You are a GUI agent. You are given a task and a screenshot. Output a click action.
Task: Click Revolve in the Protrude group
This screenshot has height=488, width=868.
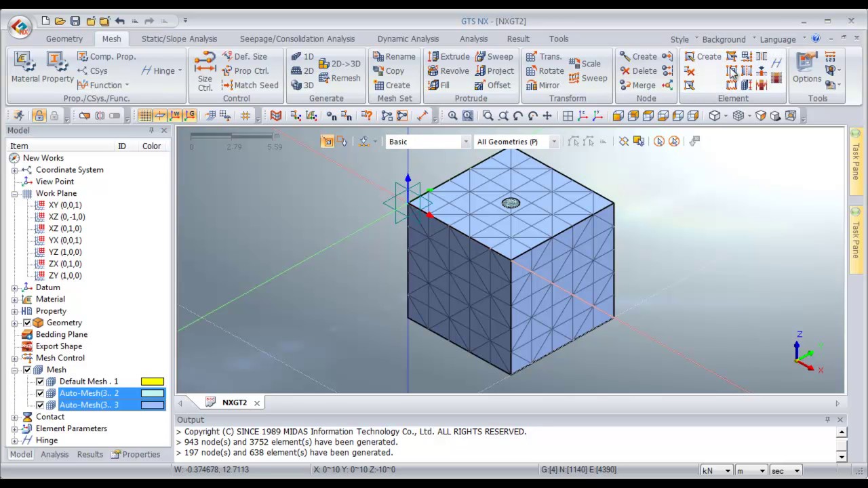(448, 70)
